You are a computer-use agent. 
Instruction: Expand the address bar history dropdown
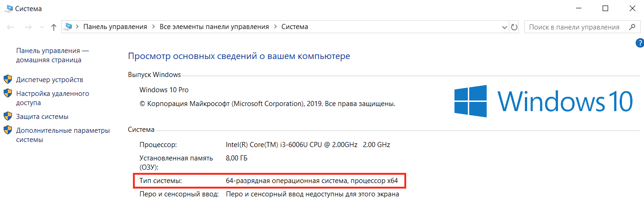click(x=504, y=27)
